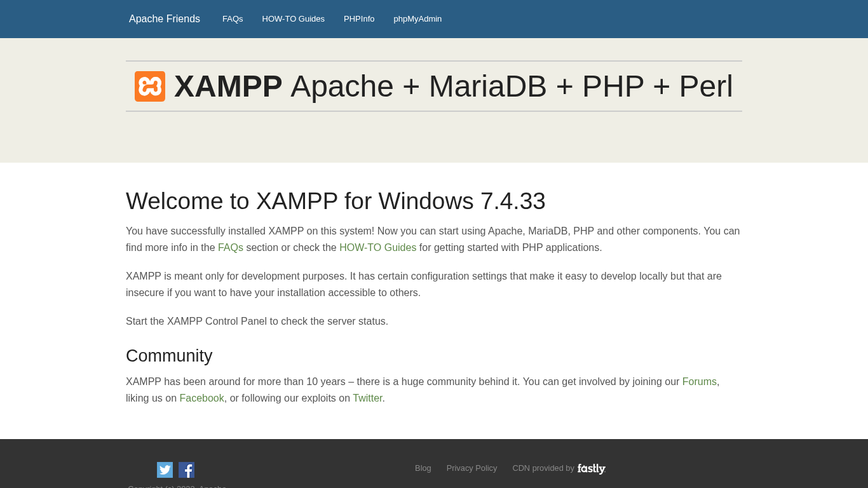Viewport: 868px width, 488px height.
Task: Click the Community section heading
Action: [x=169, y=356]
